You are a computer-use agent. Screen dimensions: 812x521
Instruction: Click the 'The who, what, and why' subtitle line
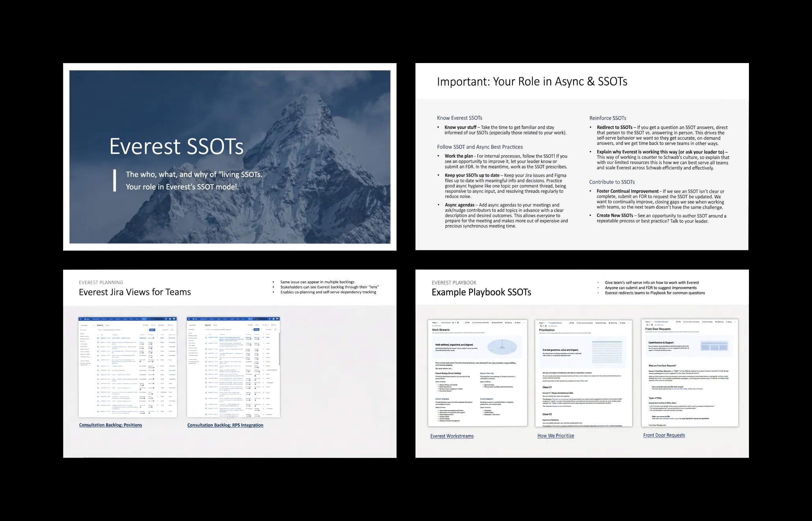click(x=194, y=175)
